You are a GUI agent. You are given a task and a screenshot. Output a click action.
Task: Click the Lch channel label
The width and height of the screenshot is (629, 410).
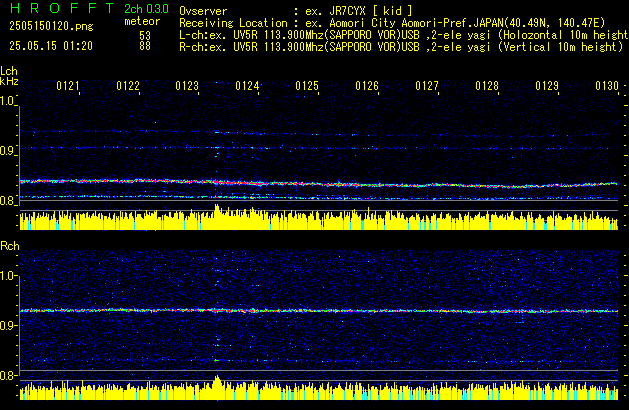pyautogui.click(x=9, y=71)
